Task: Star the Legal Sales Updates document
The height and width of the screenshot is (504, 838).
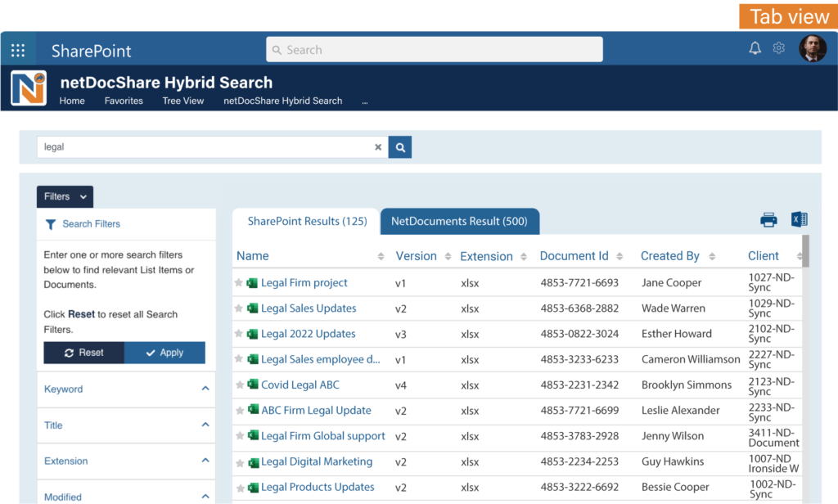Action: coord(239,308)
